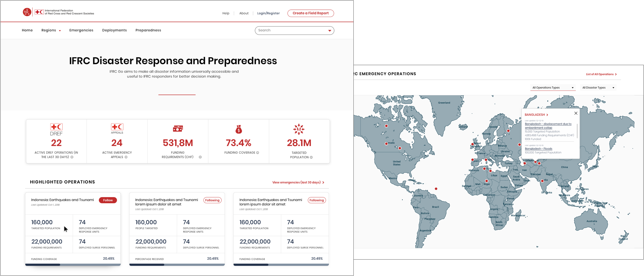Click the 73.4% funding coverage value

coord(239,143)
